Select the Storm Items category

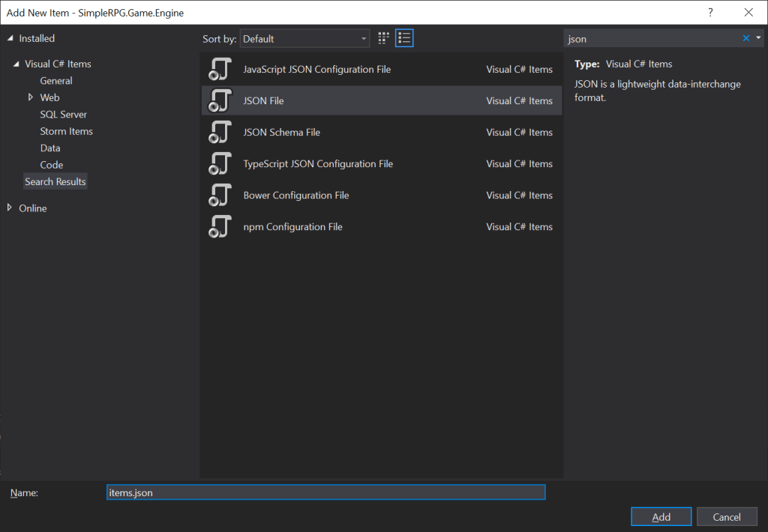66,131
